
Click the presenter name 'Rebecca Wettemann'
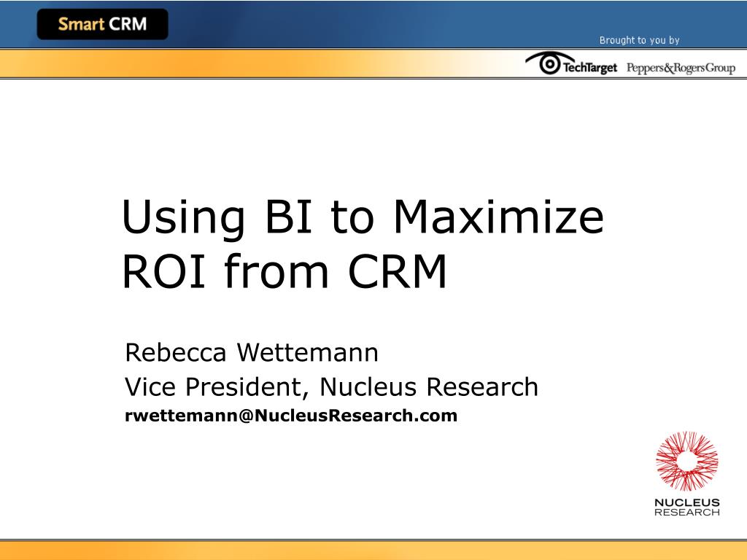(x=252, y=353)
